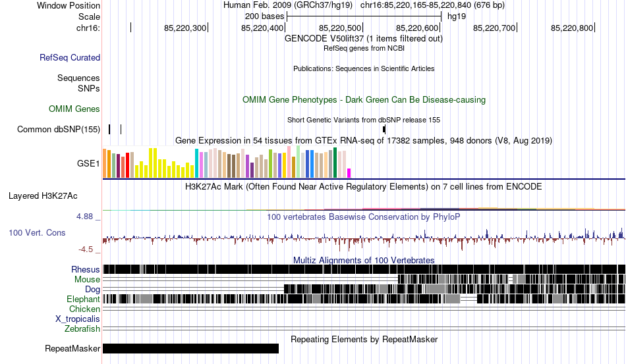
Task: Select the X_tropicalis alignment row label
Action: [x=78, y=319]
